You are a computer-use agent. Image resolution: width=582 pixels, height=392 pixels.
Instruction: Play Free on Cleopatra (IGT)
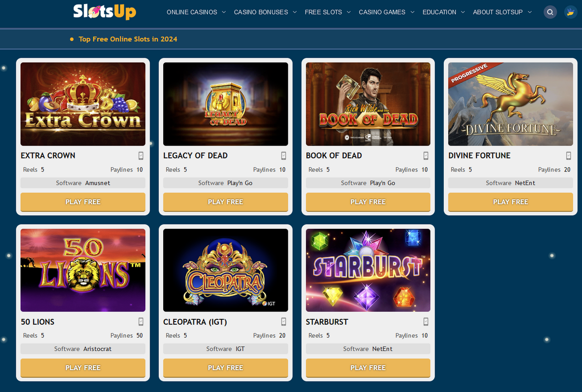click(226, 368)
